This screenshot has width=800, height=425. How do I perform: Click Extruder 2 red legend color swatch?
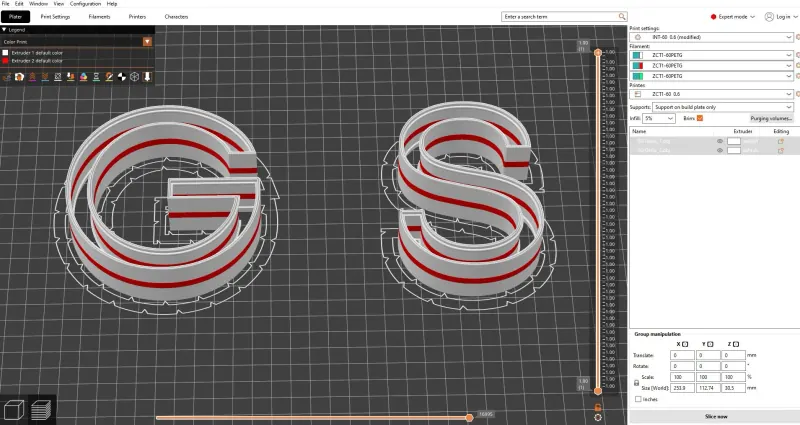tap(6, 61)
